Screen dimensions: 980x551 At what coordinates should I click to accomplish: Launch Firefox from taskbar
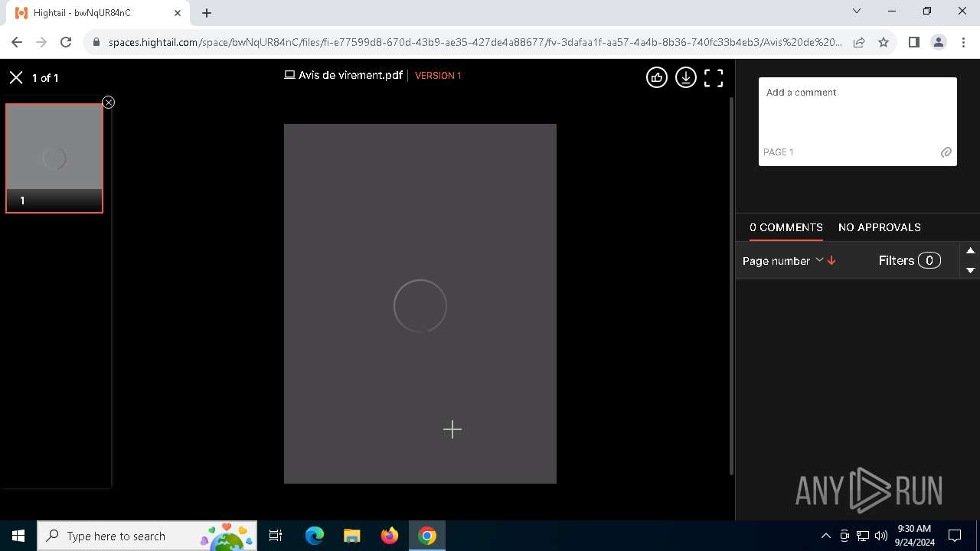click(390, 536)
